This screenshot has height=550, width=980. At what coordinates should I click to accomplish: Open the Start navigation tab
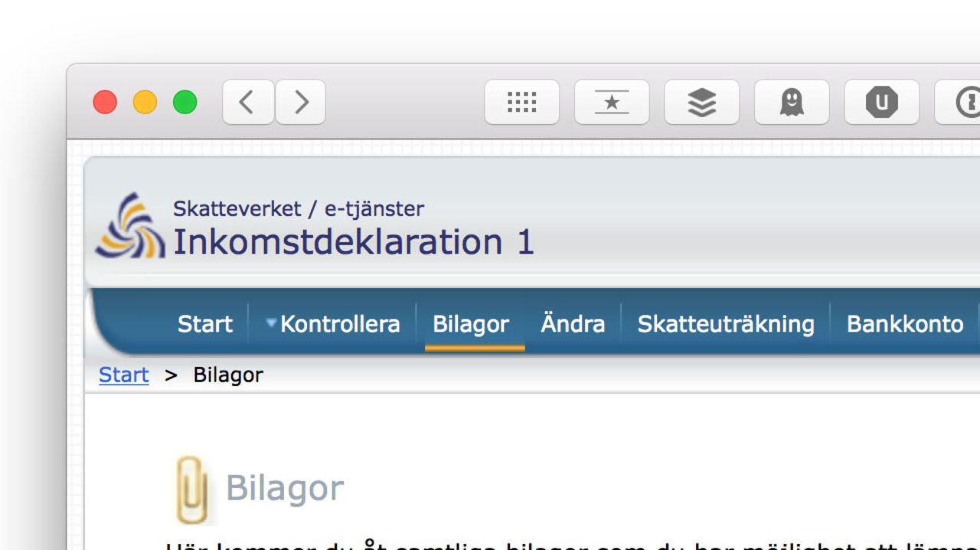(x=204, y=324)
